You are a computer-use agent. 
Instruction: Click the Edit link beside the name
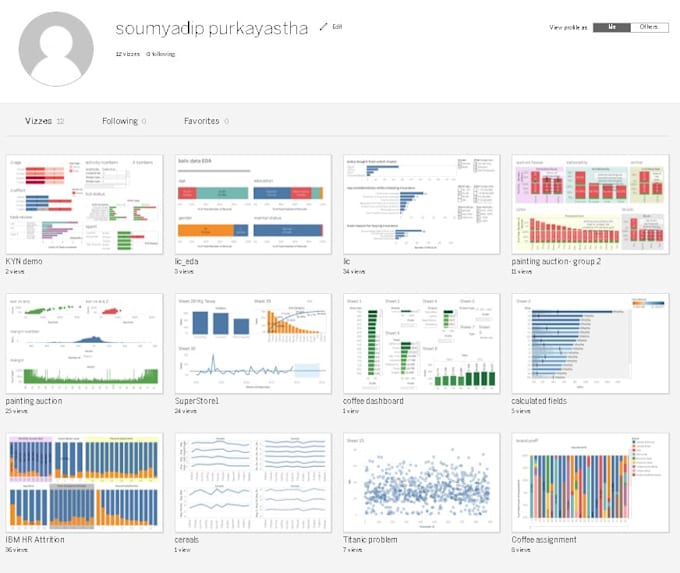tap(337, 27)
